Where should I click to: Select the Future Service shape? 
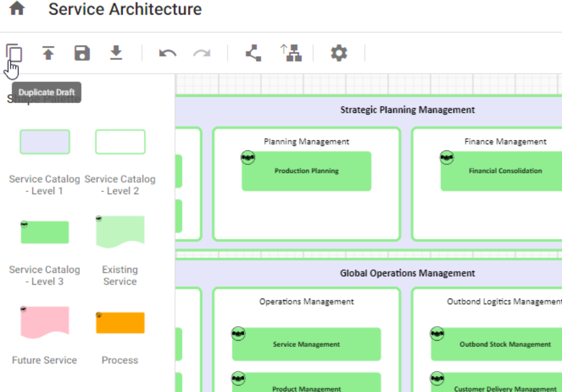click(44, 322)
